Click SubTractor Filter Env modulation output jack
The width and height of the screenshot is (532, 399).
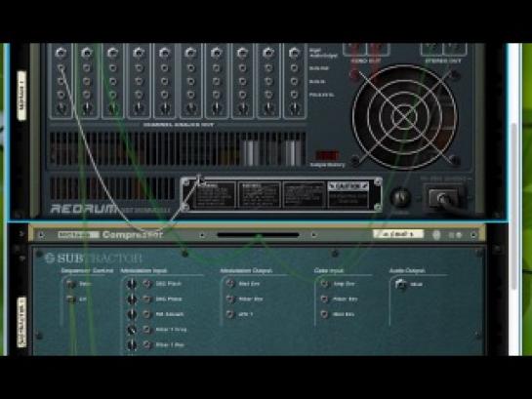[230, 299]
